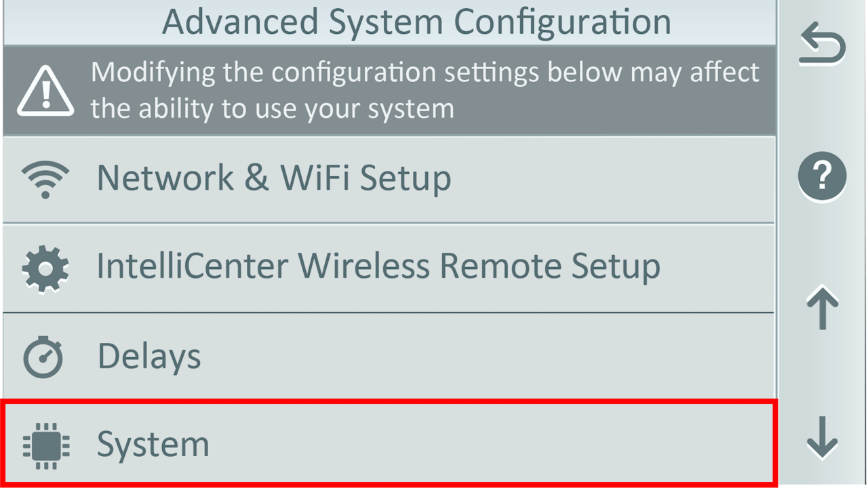Tap the Network & WiFi Setup label

click(274, 178)
